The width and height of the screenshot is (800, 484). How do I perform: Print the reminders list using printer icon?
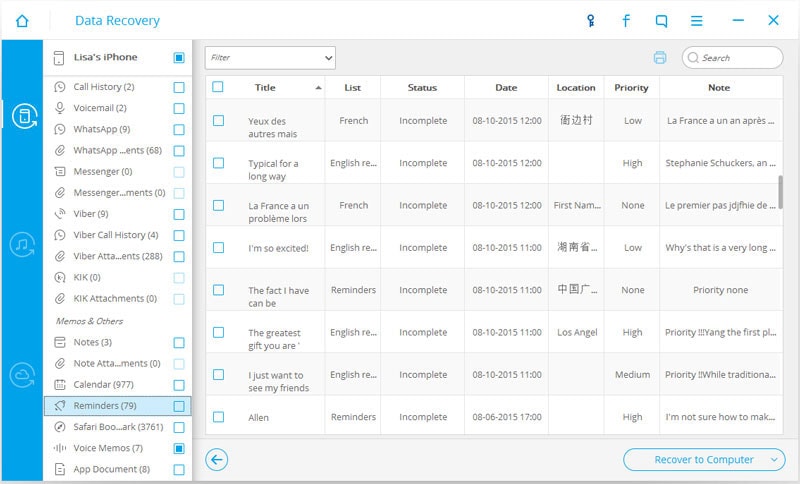pyautogui.click(x=660, y=58)
